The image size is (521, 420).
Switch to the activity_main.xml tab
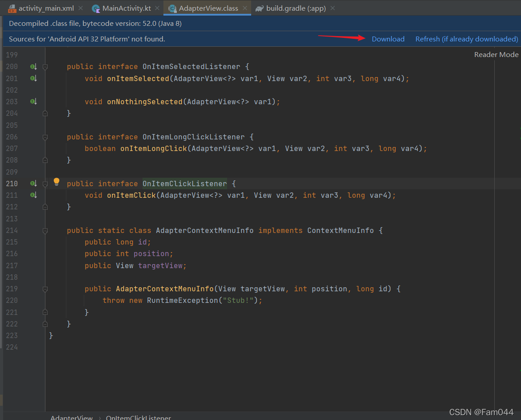pos(46,8)
